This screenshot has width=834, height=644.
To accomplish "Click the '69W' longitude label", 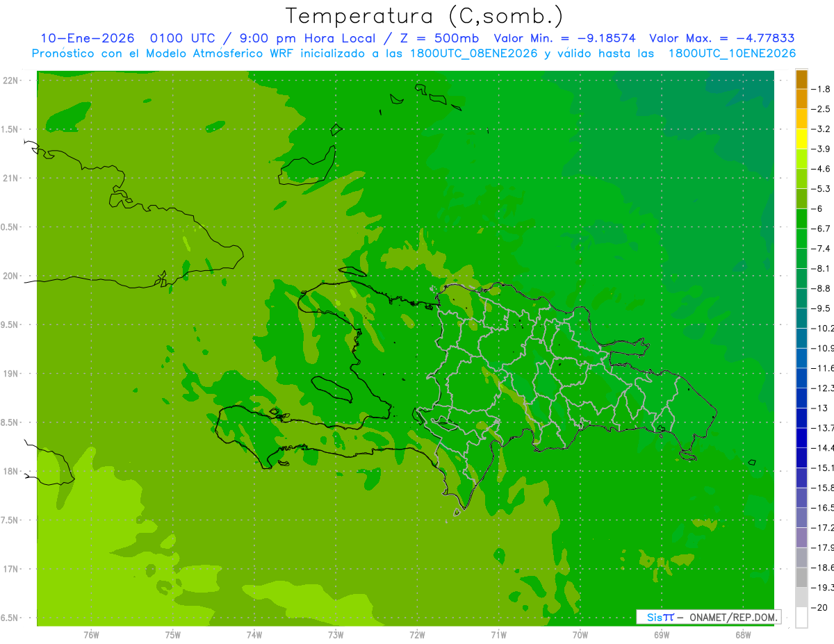I will point(662,635).
